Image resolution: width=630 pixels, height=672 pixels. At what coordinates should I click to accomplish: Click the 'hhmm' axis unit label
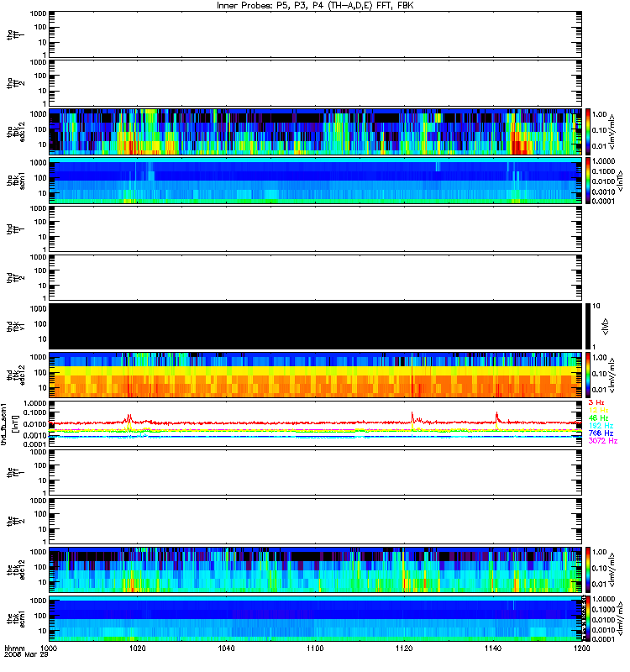pos(14,648)
